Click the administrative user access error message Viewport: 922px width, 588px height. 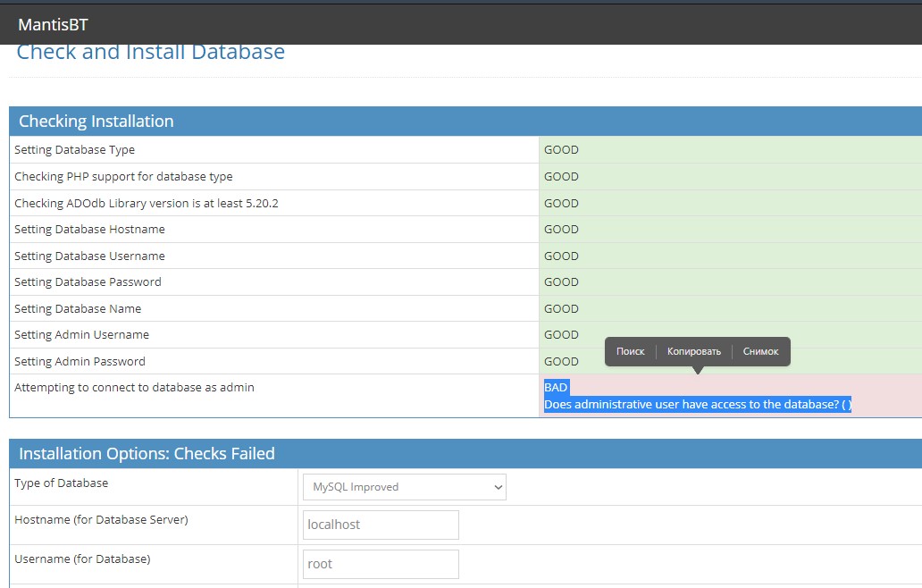point(697,405)
